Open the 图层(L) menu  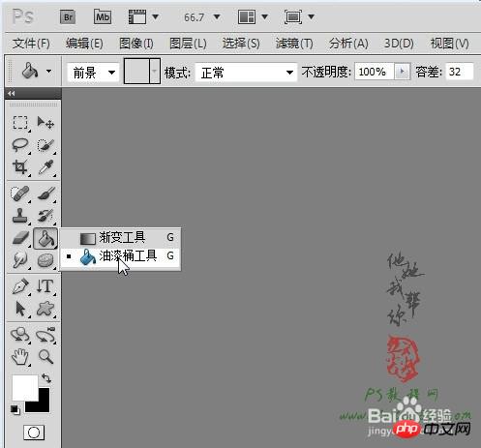pos(188,44)
